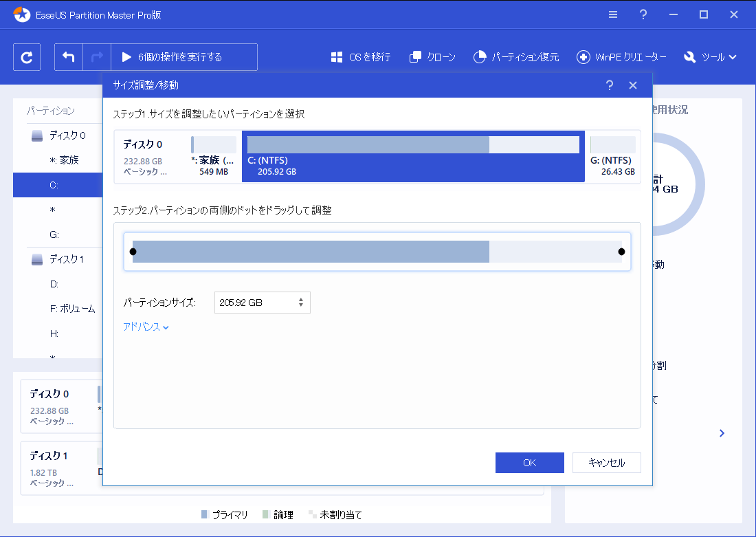Open WinPE クリエーター tool

click(x=621, y=57)
